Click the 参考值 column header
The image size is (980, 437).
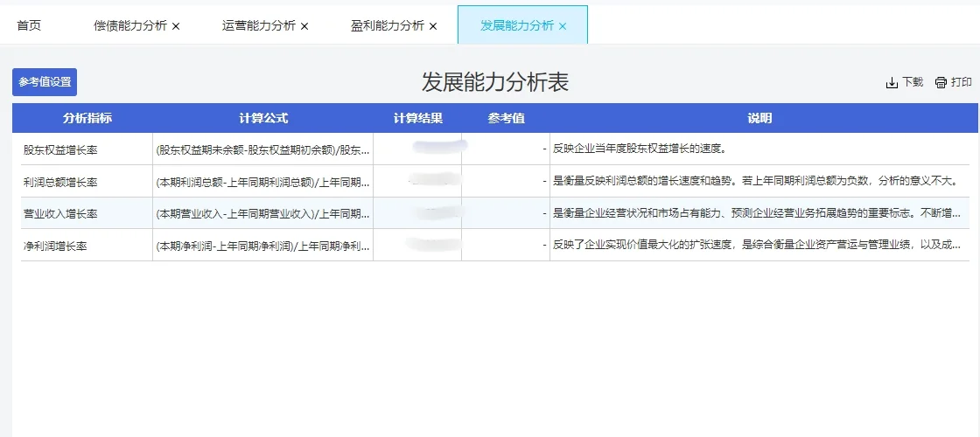[x=506, y=118]
